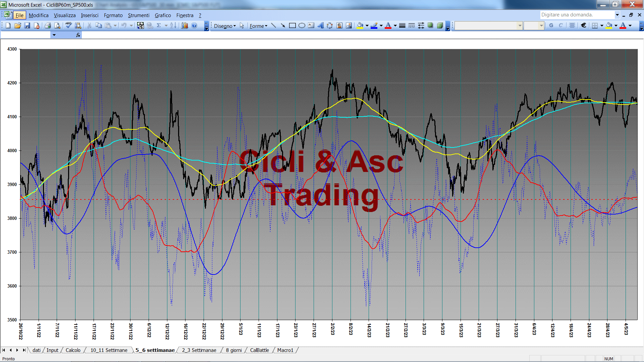The image size is (644, 362).
Task: Click the Line Style icon
Action: click(402, 25)
